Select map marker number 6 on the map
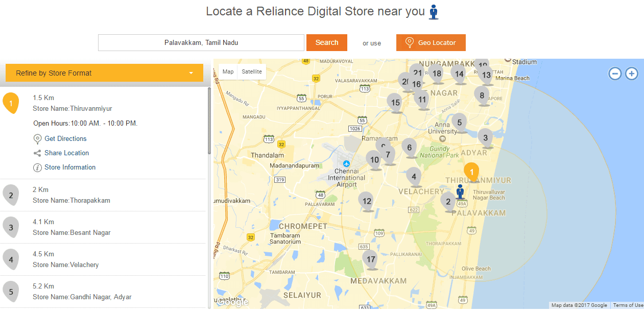 pyautogui.click(x=409, y=148)
